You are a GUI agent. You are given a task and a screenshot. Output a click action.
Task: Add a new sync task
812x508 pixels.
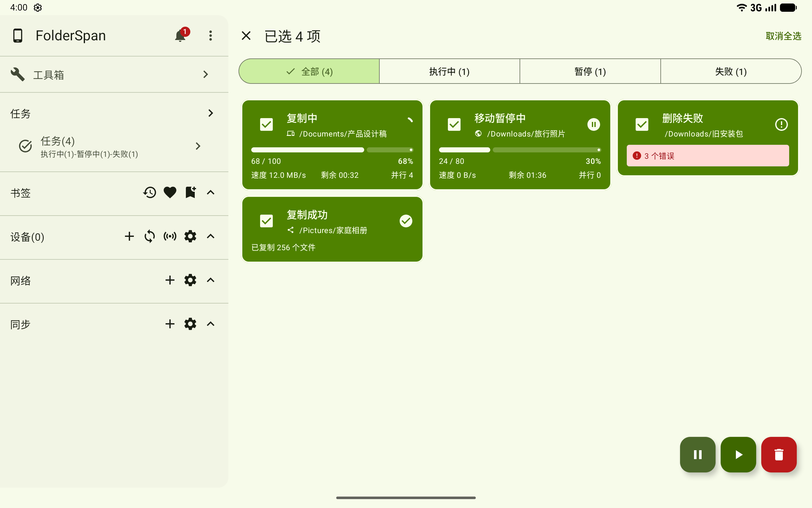click(x=170, y=324)
